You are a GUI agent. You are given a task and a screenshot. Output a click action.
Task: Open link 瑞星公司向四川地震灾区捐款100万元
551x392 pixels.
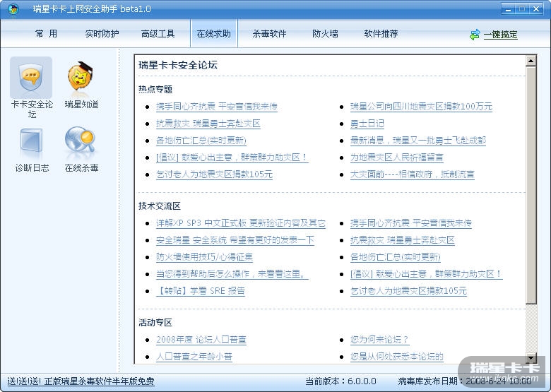421,107
